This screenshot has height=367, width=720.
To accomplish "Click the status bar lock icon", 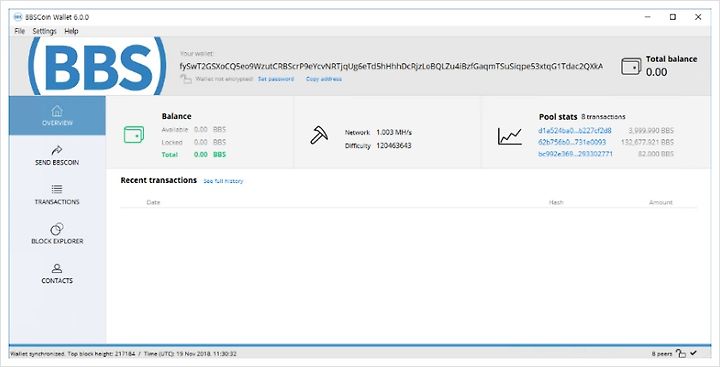I will coord(681,353).
